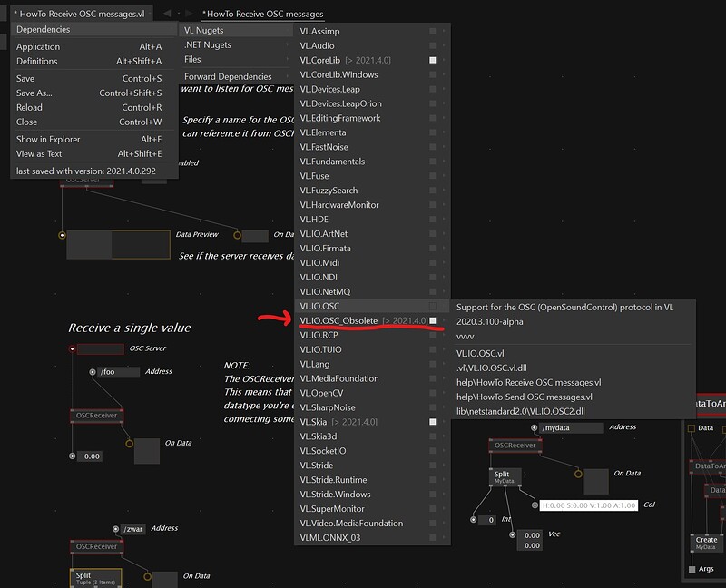Expand the arrow on the VL.Elementa row

(444, 132)
